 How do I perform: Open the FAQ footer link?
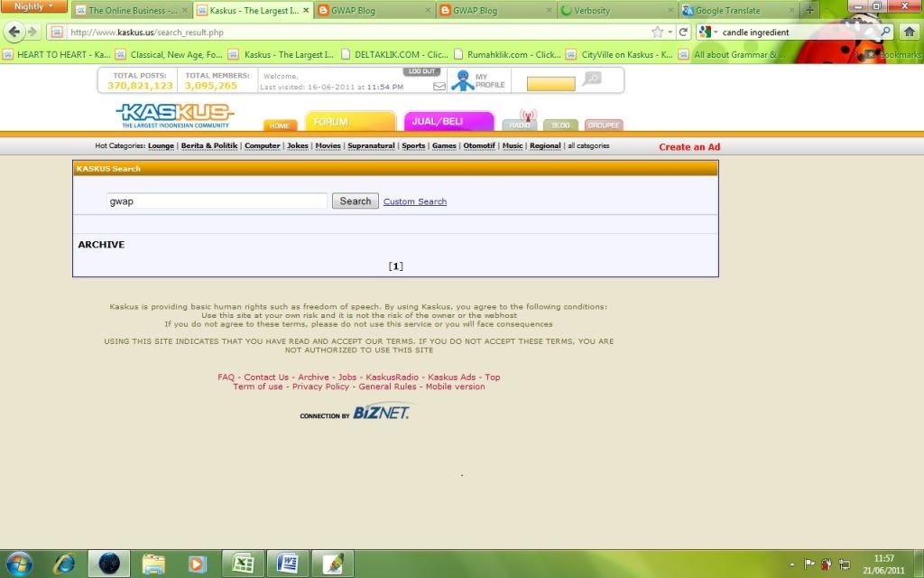(226, 377)
